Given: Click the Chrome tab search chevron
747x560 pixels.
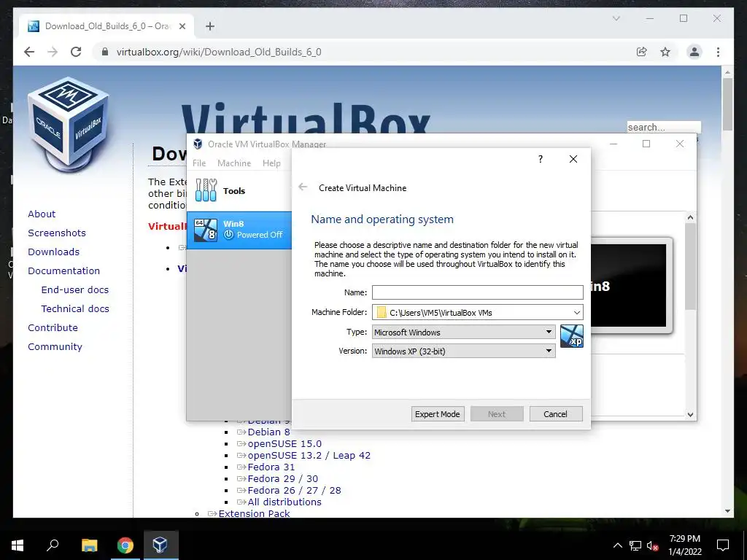Looking at the screenshot, I should click(616, 18).
